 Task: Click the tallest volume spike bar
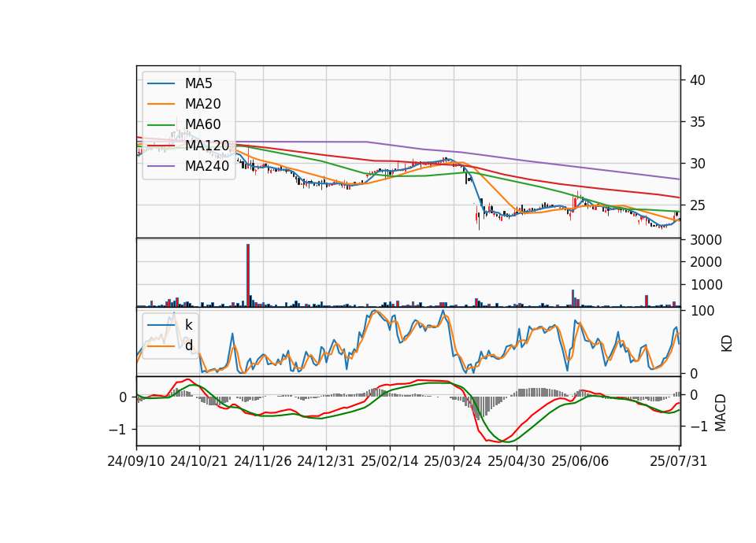[x=248, y=275]
